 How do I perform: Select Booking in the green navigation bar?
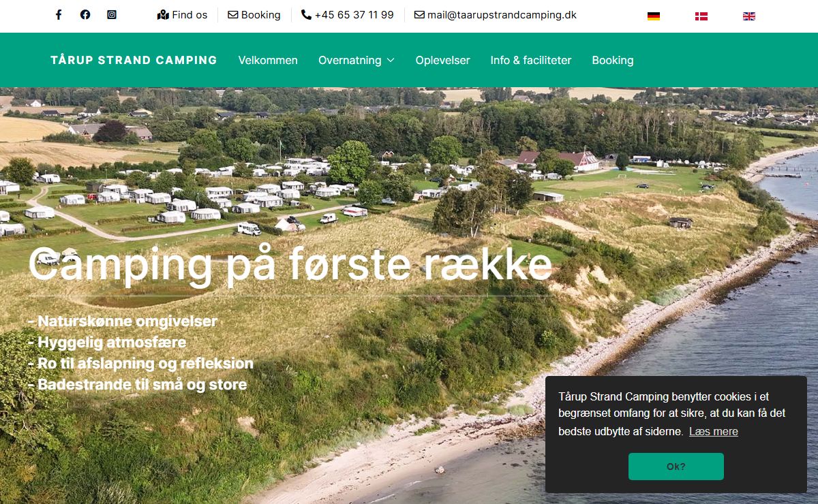click(x=613, y=60)
